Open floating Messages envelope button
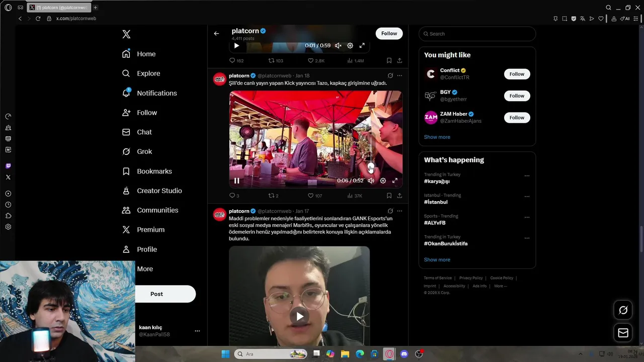This screenshot has height=362, width=644. pos(623,333)
